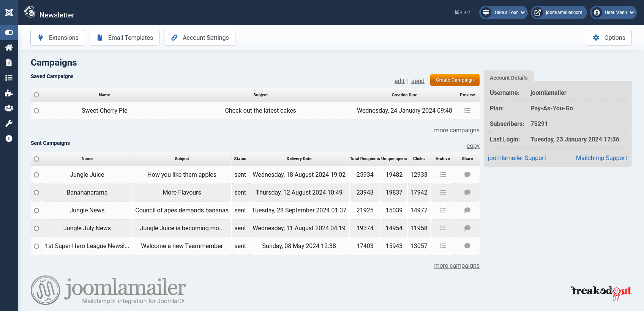This screenshot has width=644, height=311.
Task: Open the Content file sidebar icon
Action: click(x=9, y=63)
